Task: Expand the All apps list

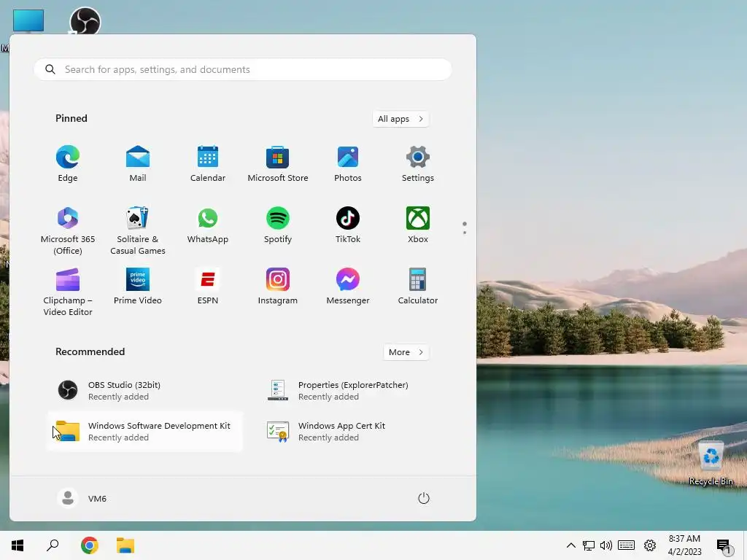Action: point(400,119)
